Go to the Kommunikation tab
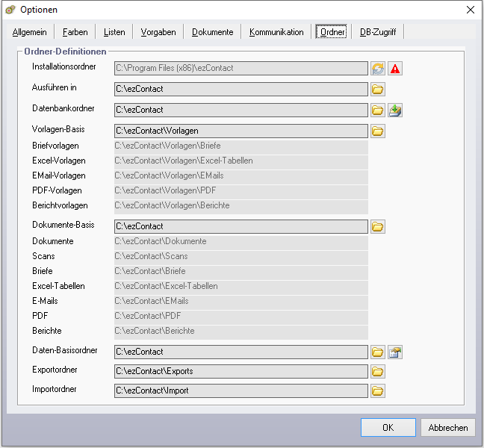The width and height of the screenshot is (484, 448). (276, 32)
